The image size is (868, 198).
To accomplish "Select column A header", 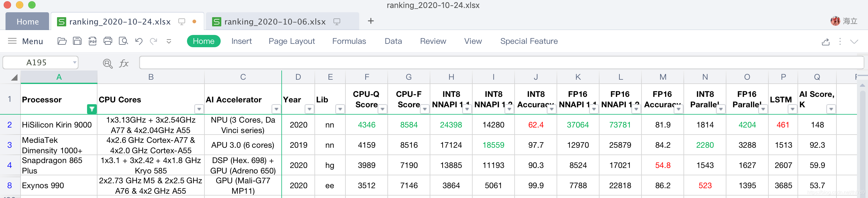I will click(x=59, y=77).
